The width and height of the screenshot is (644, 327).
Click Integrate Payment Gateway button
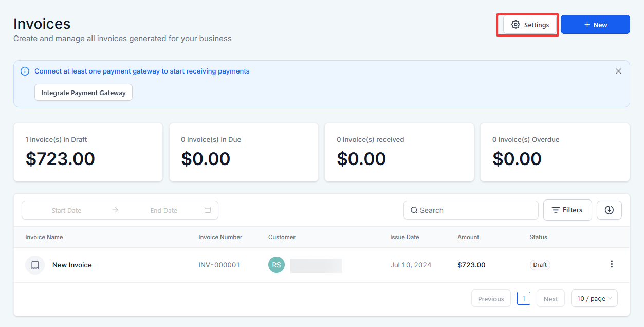pos(83,93)
